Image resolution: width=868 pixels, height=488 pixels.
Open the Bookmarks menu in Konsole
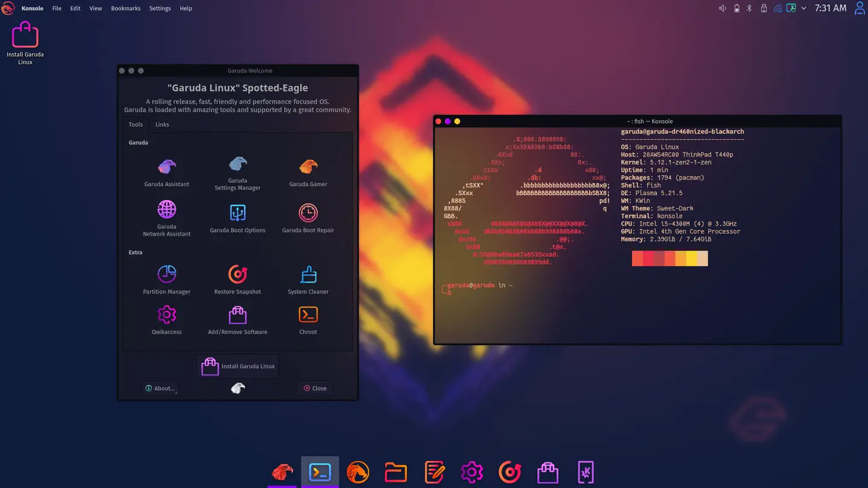click(x=125, y=8)
